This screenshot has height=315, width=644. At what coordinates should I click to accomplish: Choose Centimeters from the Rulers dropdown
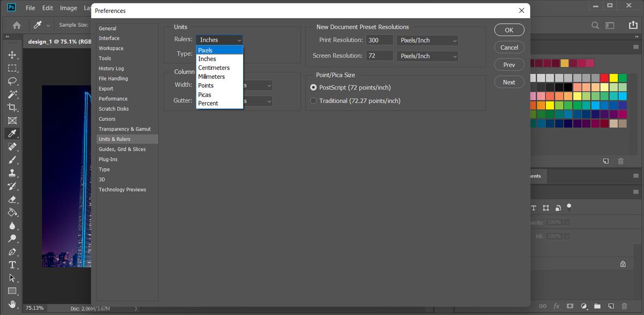click(214, 68)
